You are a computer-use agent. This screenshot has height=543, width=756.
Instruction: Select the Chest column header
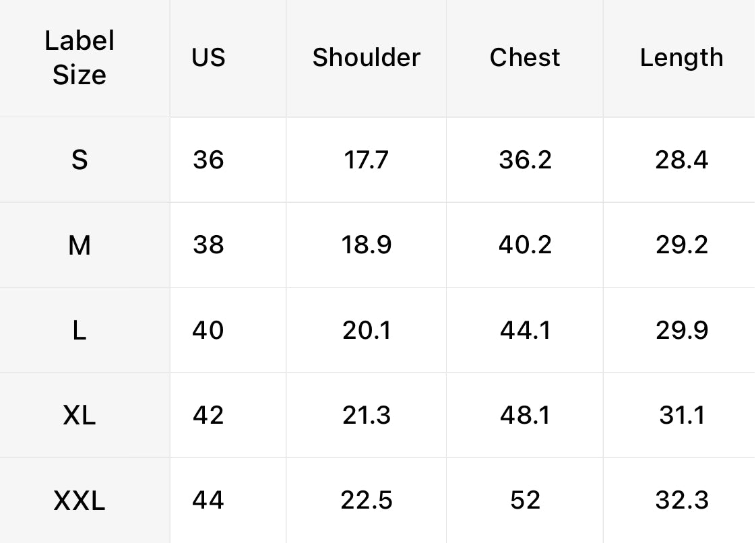(525, 57)
